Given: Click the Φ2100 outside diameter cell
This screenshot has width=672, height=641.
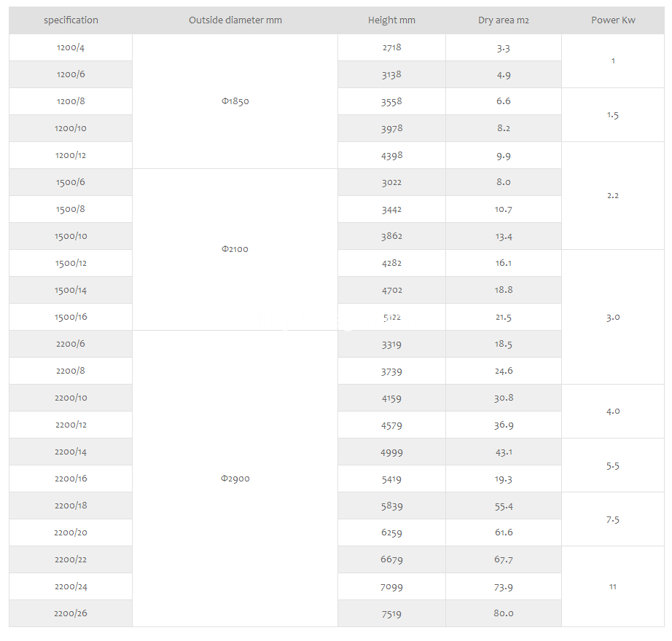Looking at the screenshot, I should (x=235, y=249).
